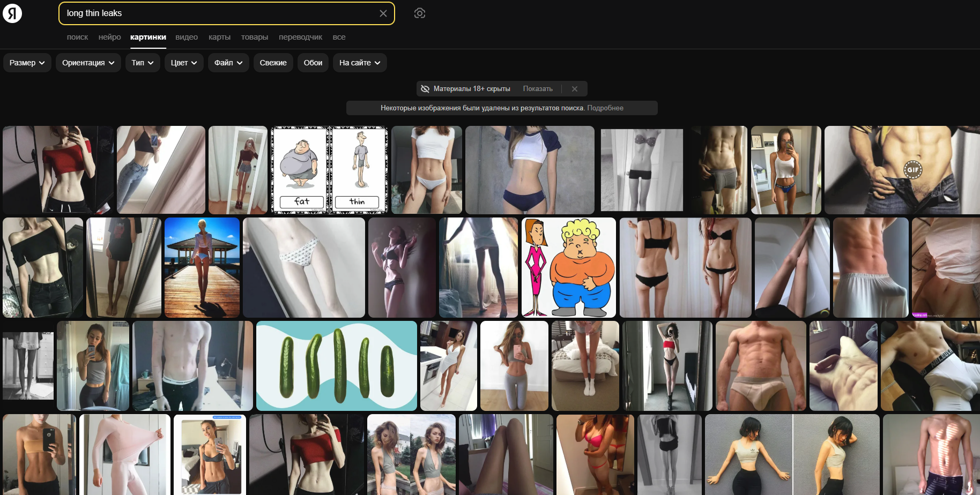Screen dimensions: 980x495
Task: Switch to the карты tab
Action: click(x=219, y=37)
